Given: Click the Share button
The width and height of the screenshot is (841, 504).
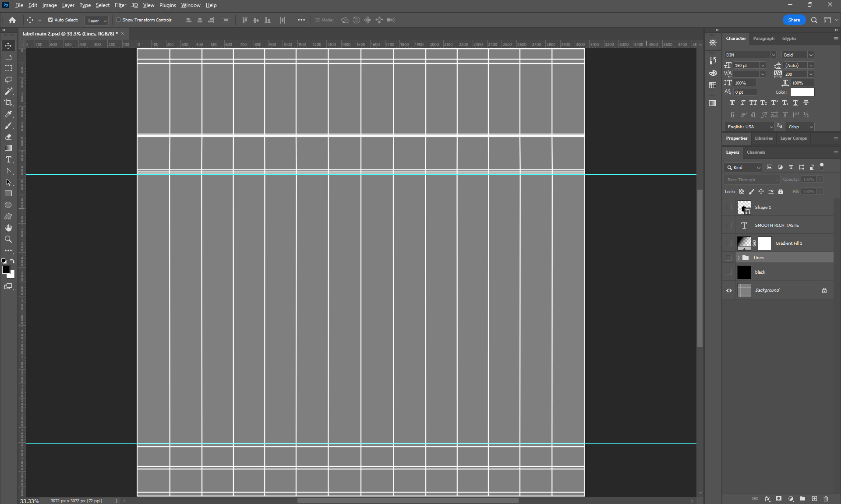Looking at the screenshot, I should coord(794,20).
